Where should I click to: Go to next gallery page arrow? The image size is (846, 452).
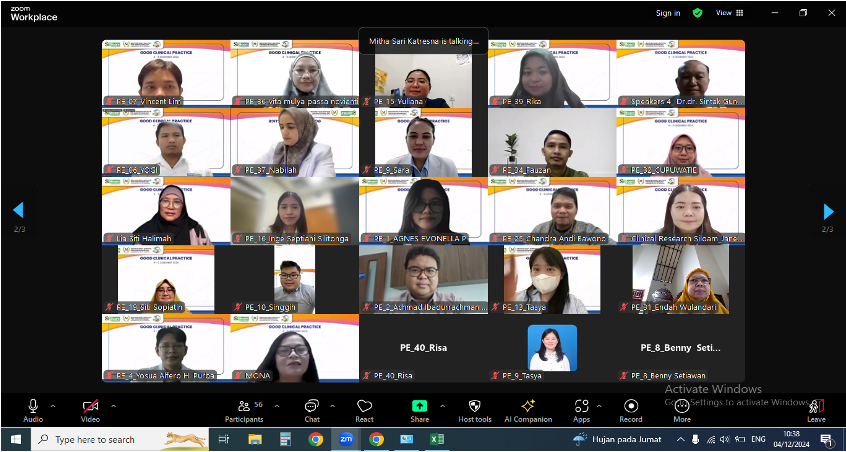[828, 211]
